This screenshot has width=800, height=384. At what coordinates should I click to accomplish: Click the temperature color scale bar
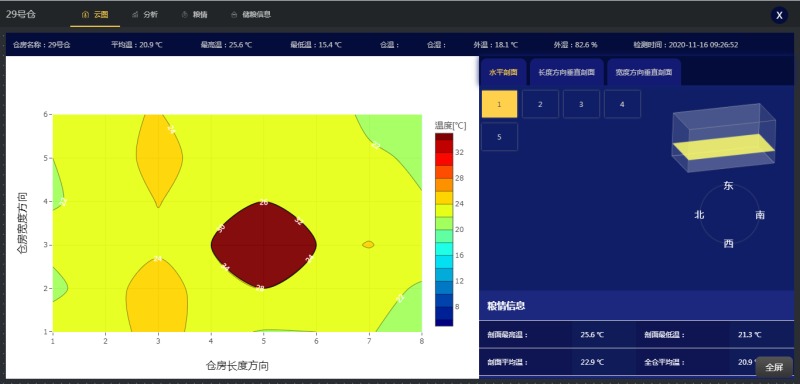[444, 229]
